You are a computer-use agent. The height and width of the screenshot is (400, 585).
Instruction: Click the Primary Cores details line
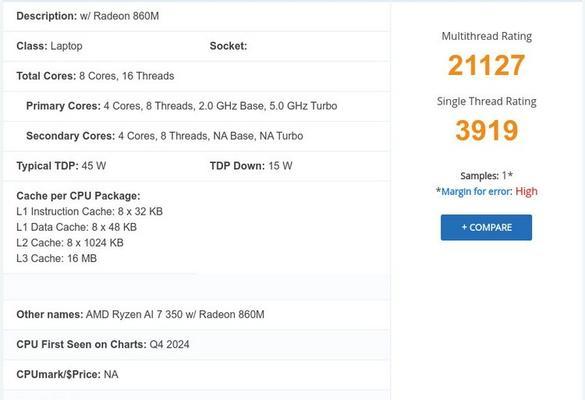click(x=182, y=106)
